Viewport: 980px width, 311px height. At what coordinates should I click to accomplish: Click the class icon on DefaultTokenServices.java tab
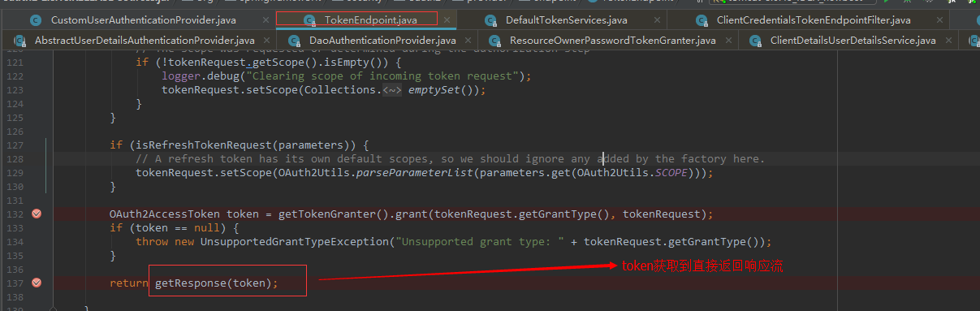(490, 19)
